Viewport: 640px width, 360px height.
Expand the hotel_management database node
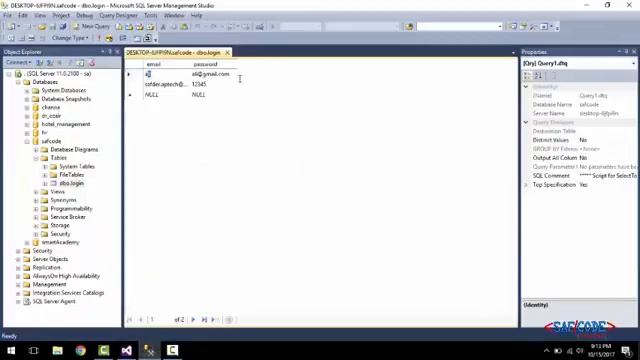coord(27,124)
